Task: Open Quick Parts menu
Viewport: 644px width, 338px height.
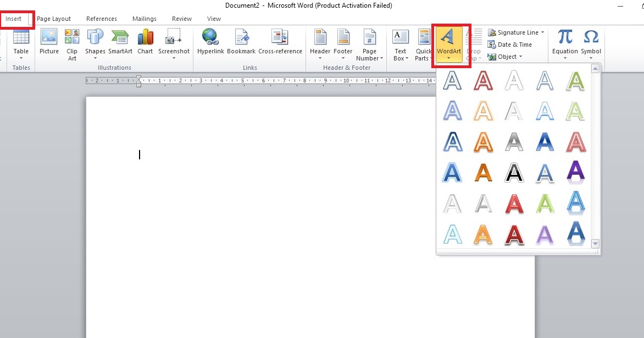Action: click(x=423, y=45)
